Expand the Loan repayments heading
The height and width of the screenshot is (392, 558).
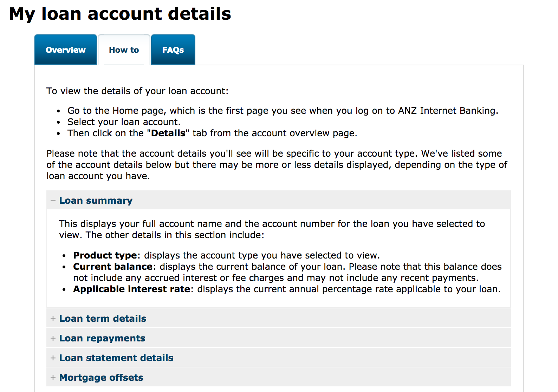pyautogui.click(x=102, y=338)
